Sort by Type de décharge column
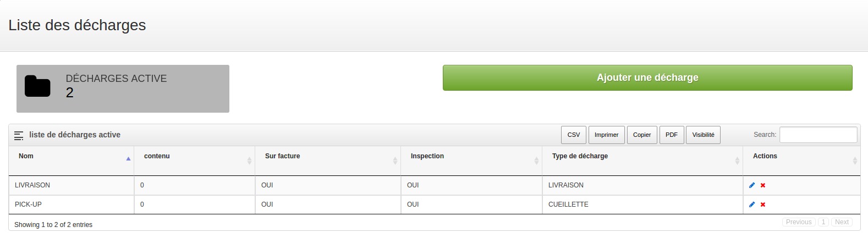This screenshot has height=238, width=868. click(737, 160)
